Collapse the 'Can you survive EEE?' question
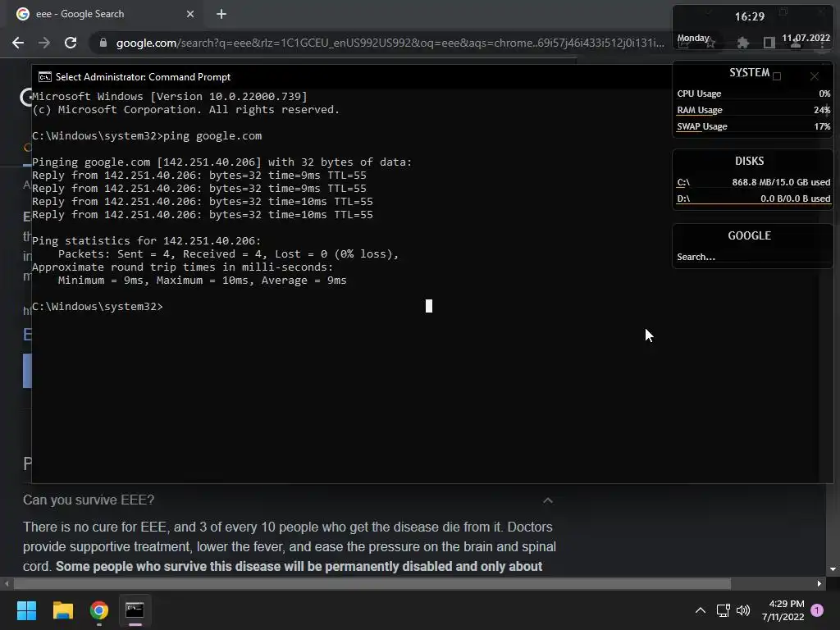The image size is (840, 630). click(288, 500)
